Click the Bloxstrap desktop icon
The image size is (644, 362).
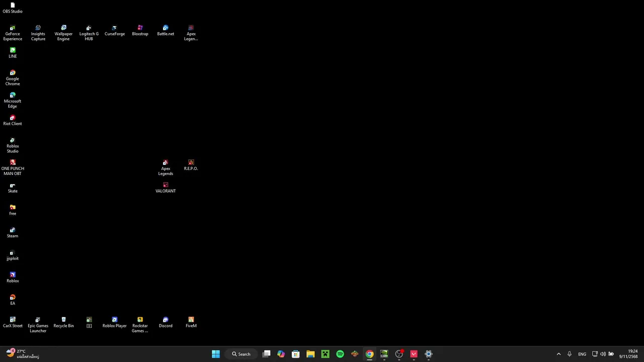[x=140, y=31]
